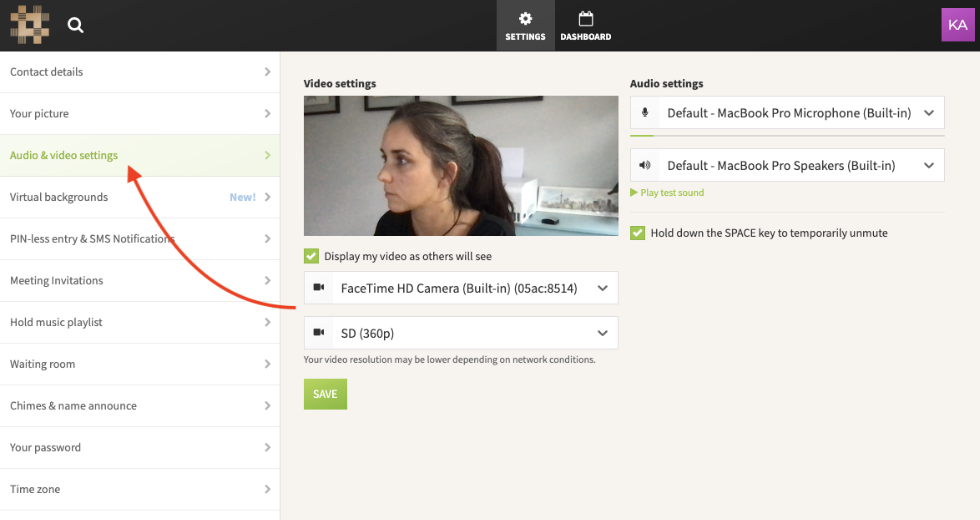Click camera icon beside FaceTime HD Camera
Screen dimensions: 980x520
coord(319,288)
